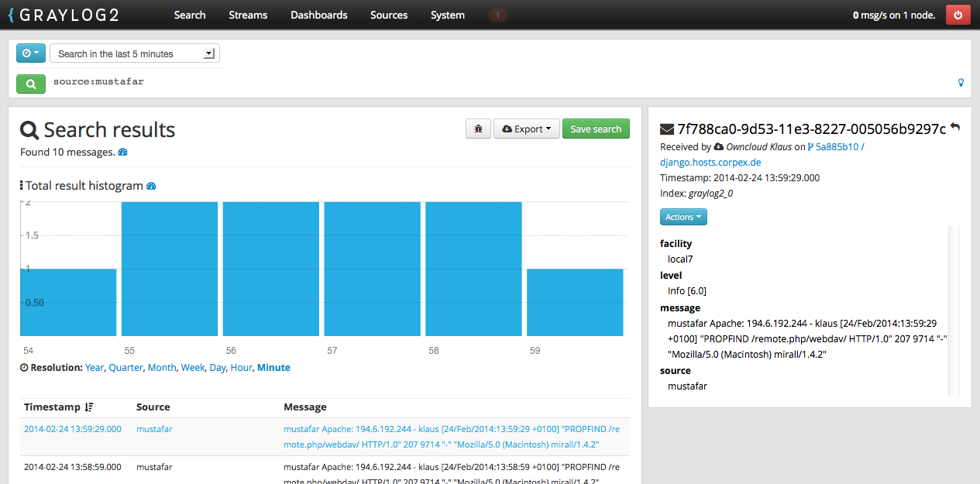Click the green search magnifier button
980x484 pixels.
point(31,83)
